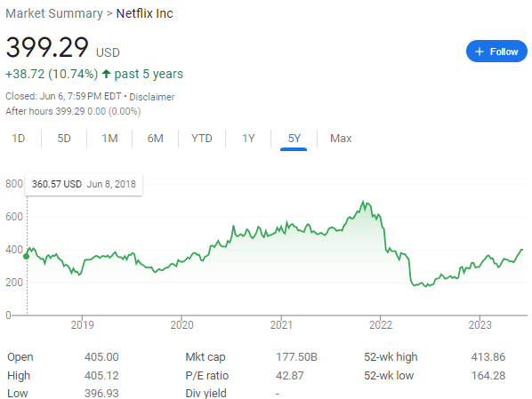532x399 pixels.
Task: Click the Netflix Inc title
Action: pyautogui.click(x=144, y=13)
